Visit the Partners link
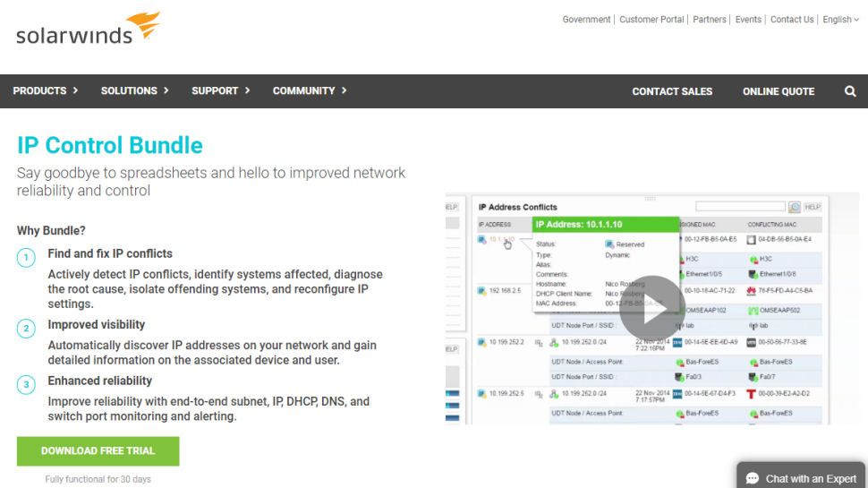This screenshot has height=488, width=868. (x=709, y=20)
